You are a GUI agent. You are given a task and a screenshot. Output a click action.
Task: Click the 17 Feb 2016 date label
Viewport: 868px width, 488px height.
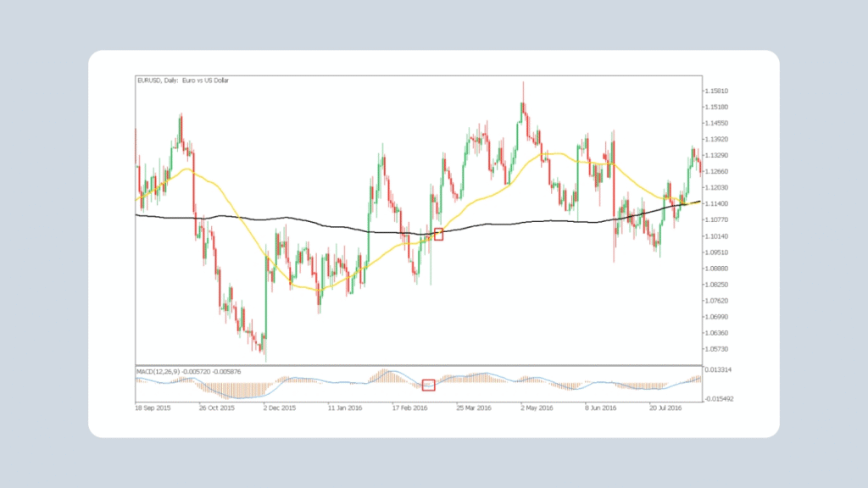point(408,408)
